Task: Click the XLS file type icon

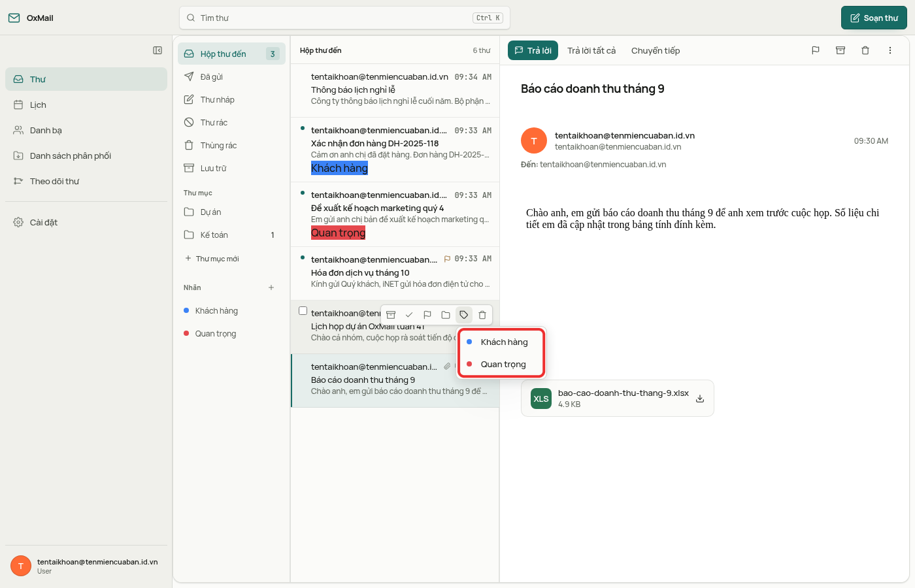Action: pos(541,399)
